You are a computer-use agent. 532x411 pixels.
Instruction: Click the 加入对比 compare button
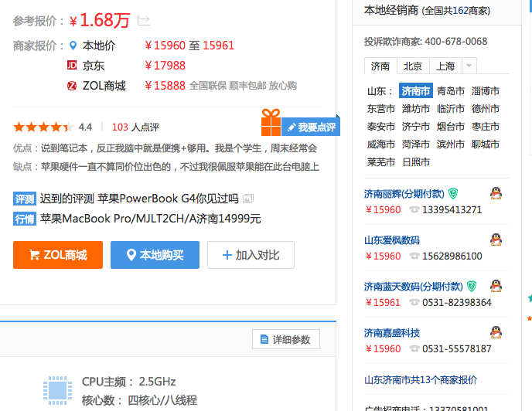click(251, 255)
